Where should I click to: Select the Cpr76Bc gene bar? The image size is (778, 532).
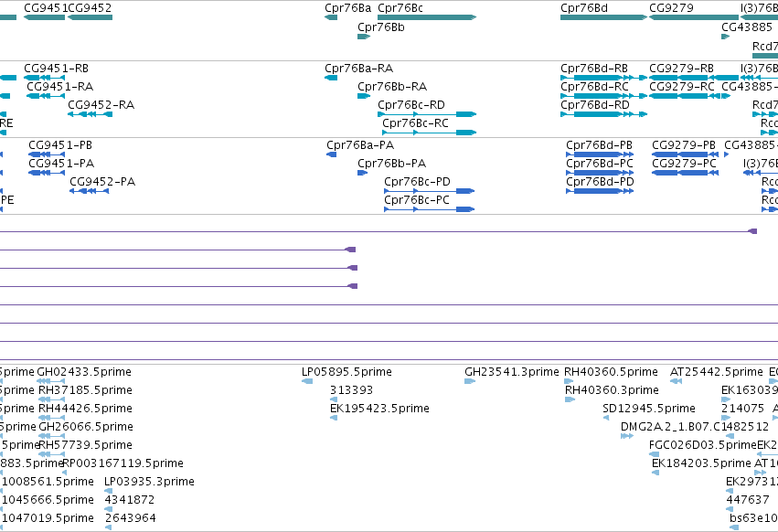coord(427,17)
